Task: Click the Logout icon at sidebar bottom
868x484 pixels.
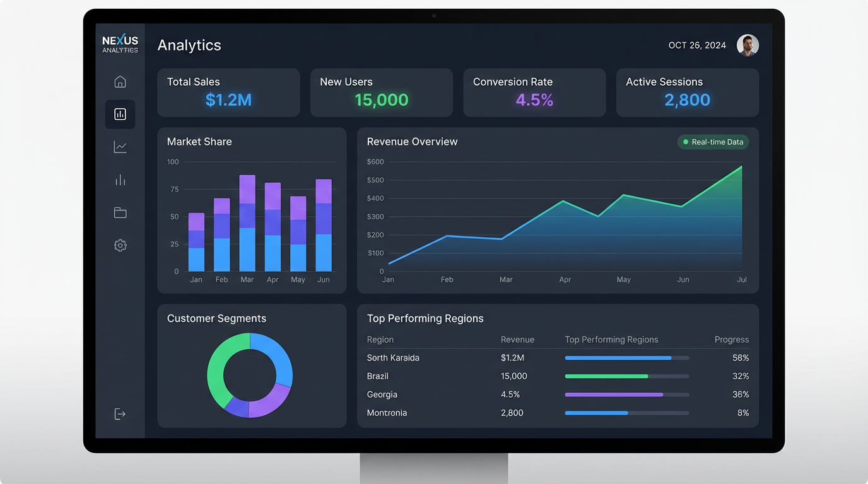Action: click(x=120, y=413)
